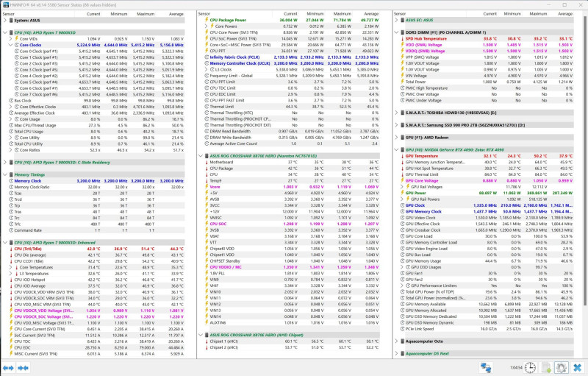
Task: Click the chip icon beside System: ASUS
Action: pos(11,21)
